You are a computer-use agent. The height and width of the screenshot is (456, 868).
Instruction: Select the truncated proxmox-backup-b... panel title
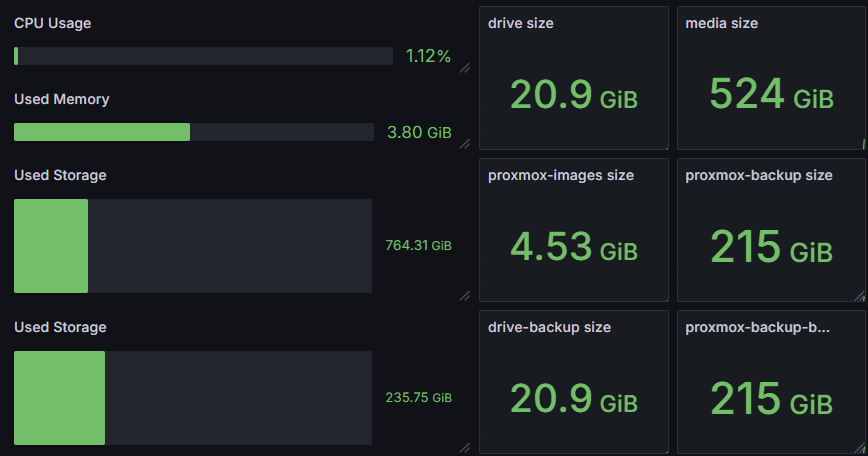click(x=757, y=327)
